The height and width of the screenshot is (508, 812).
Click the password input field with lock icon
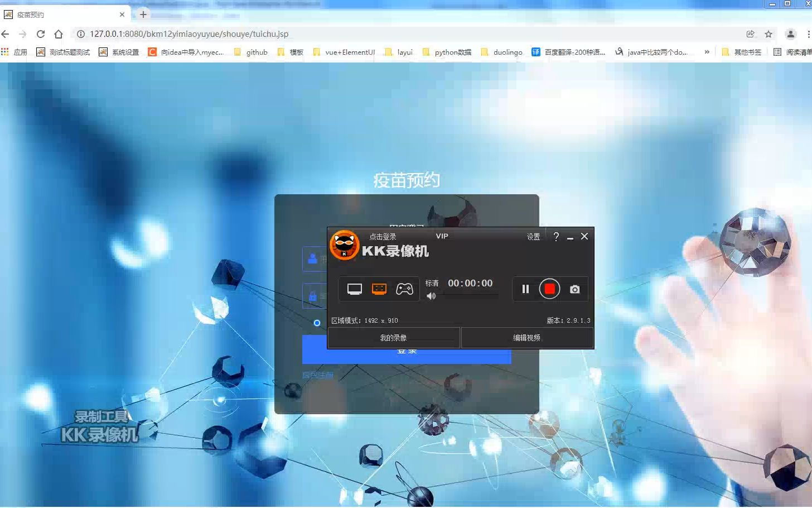tap(315, 296)
